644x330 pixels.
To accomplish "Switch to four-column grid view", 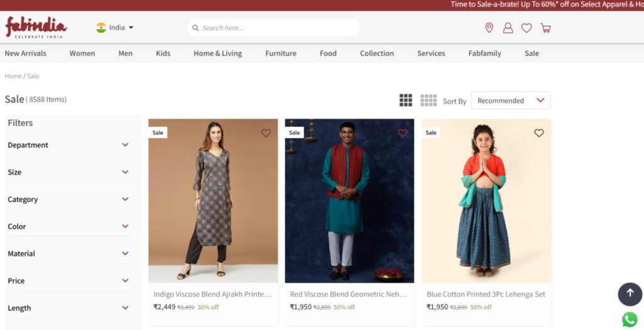I will (x=428, y=100).
